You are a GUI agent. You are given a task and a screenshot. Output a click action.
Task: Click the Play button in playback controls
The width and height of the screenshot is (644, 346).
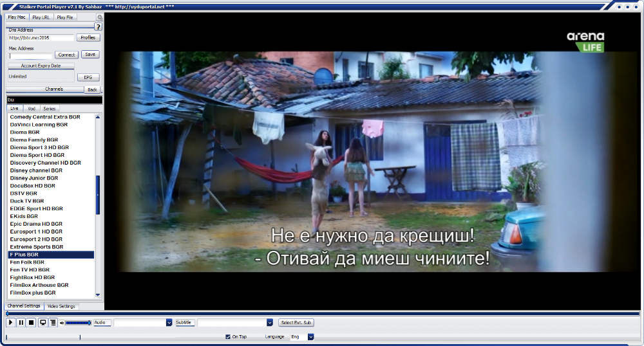click(x=11, y=323)
